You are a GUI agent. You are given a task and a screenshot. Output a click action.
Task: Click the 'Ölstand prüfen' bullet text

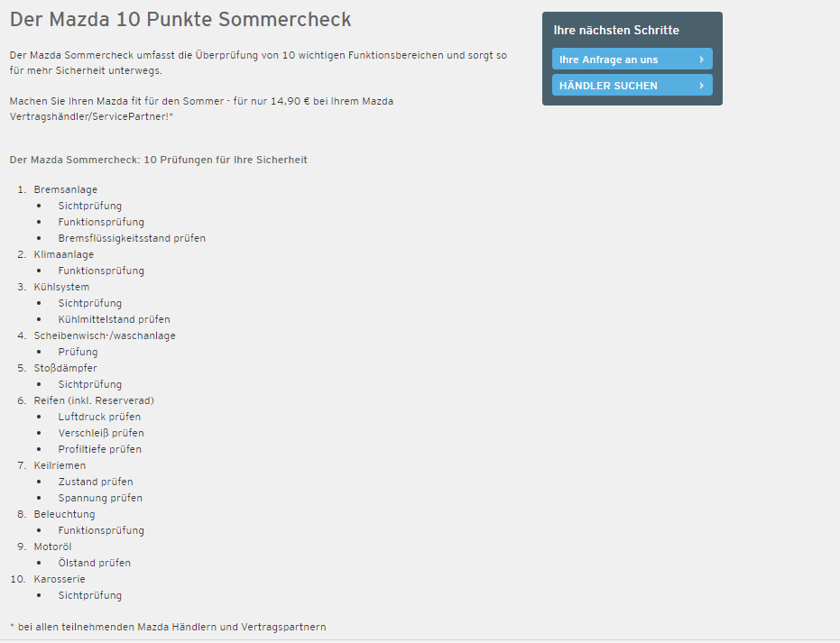[x=94, y=563]
